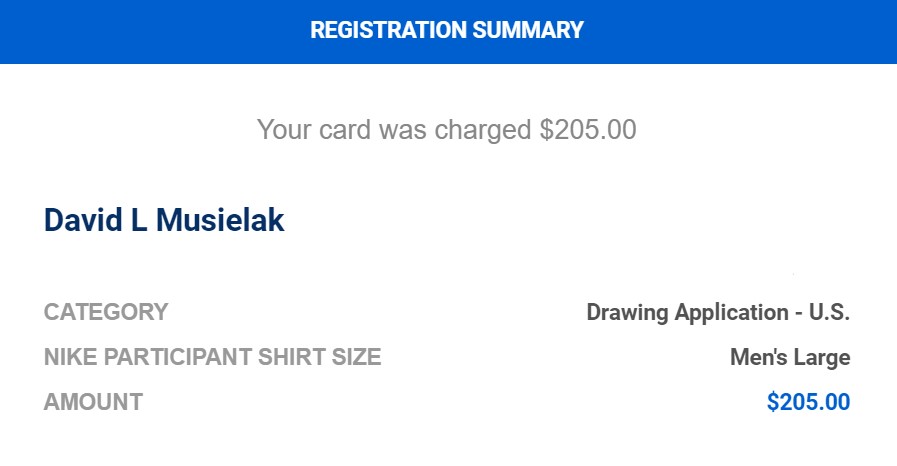Viewport: 897px width, 466px height.
Task: Select the last name Musielak
Action: 220,220
